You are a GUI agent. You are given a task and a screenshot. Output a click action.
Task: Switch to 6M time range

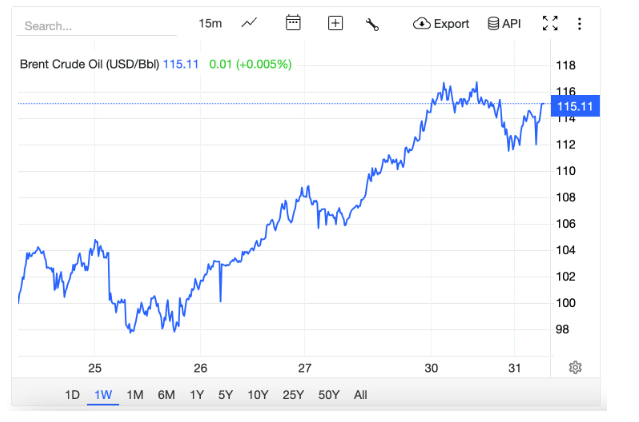tap(165, 394)
